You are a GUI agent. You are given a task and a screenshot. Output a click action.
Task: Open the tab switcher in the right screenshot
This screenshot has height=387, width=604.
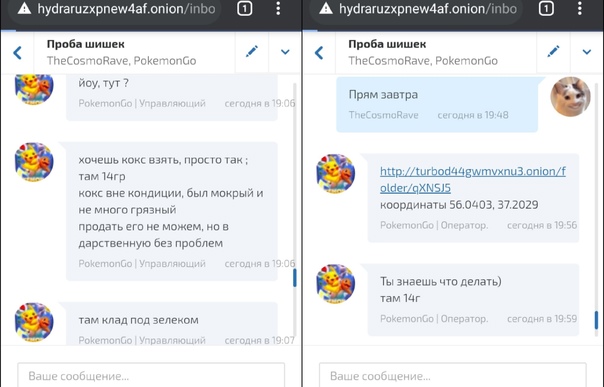(x=546, y=8)
